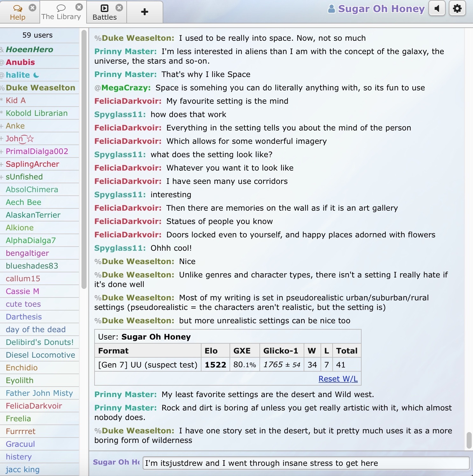The height and width of the screenshot is (476, 473).
Task: Select user Cassie M
Action: coord(39,291)
